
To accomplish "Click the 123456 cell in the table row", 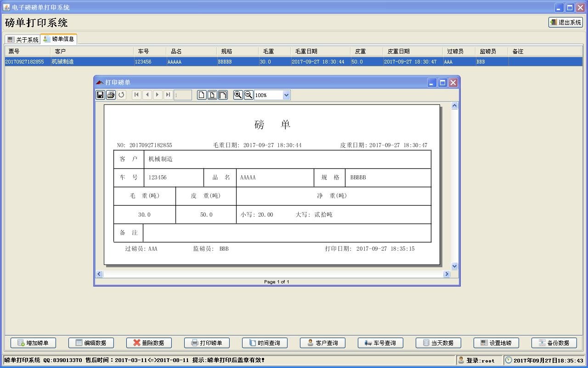I will [150, 62].
